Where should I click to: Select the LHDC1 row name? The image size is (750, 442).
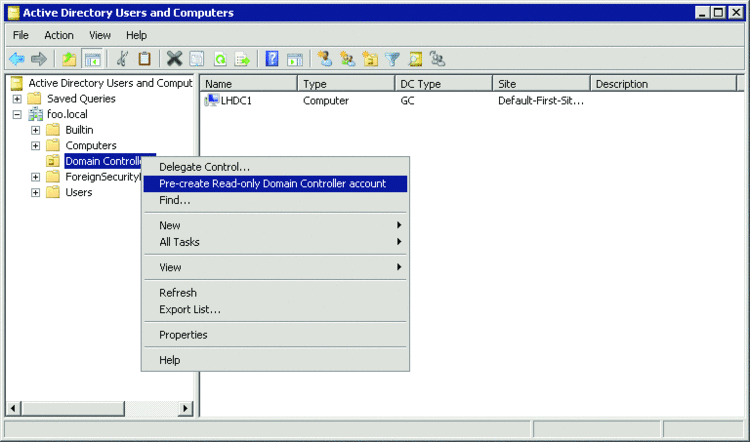coord(236,100)
